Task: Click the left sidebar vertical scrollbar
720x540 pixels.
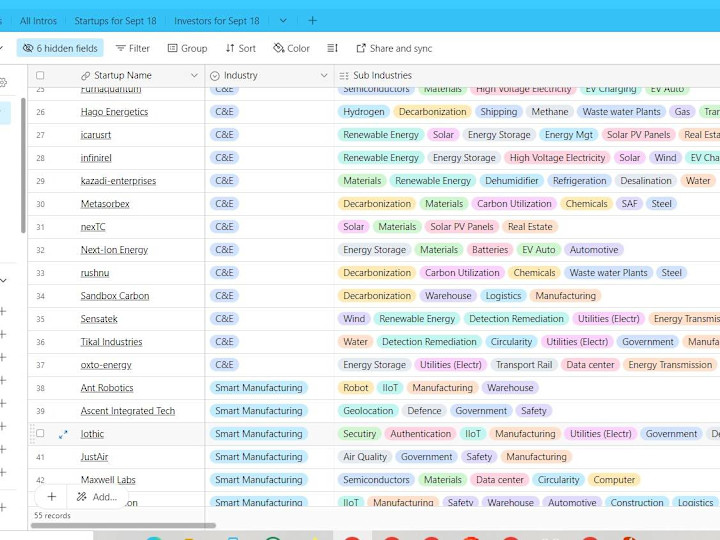Action: pyautogui.click(x=23, y=165)
